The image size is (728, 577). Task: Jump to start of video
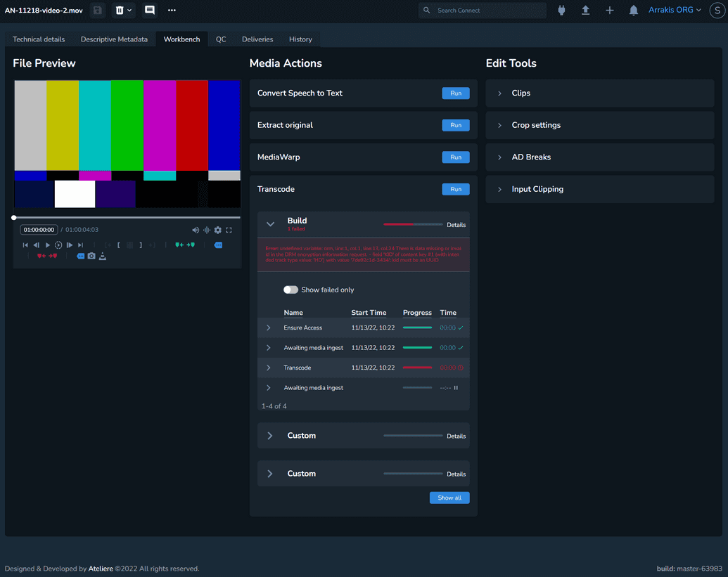click(25, 245)
